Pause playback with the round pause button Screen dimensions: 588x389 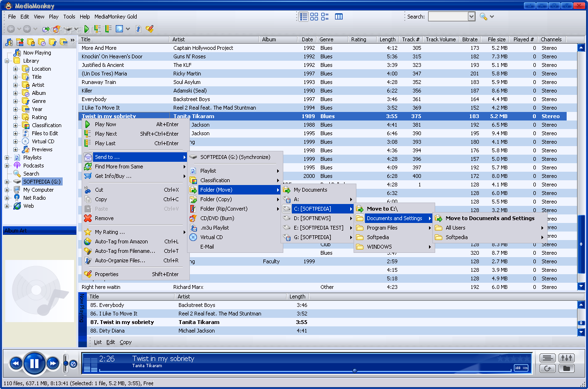[34, 364]
